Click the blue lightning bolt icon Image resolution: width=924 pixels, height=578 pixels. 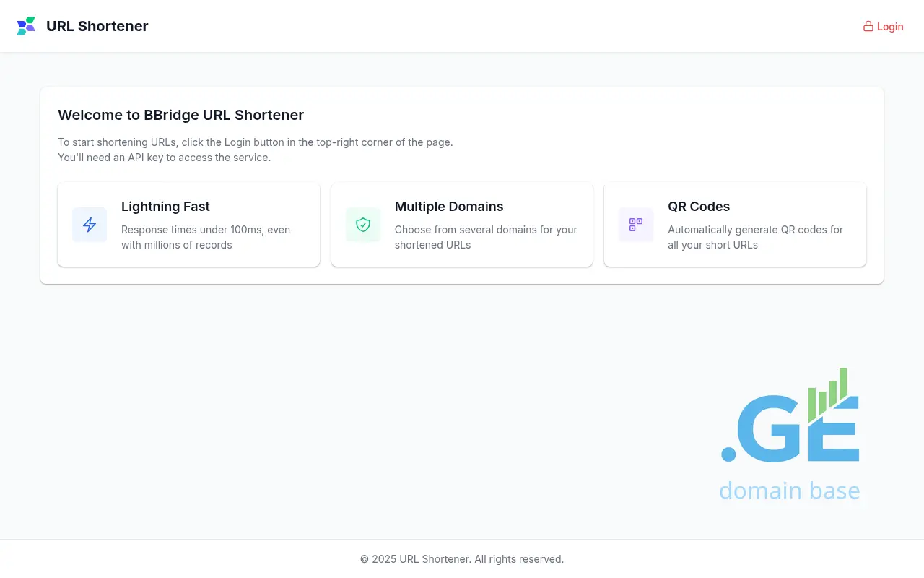click(90, 225)
